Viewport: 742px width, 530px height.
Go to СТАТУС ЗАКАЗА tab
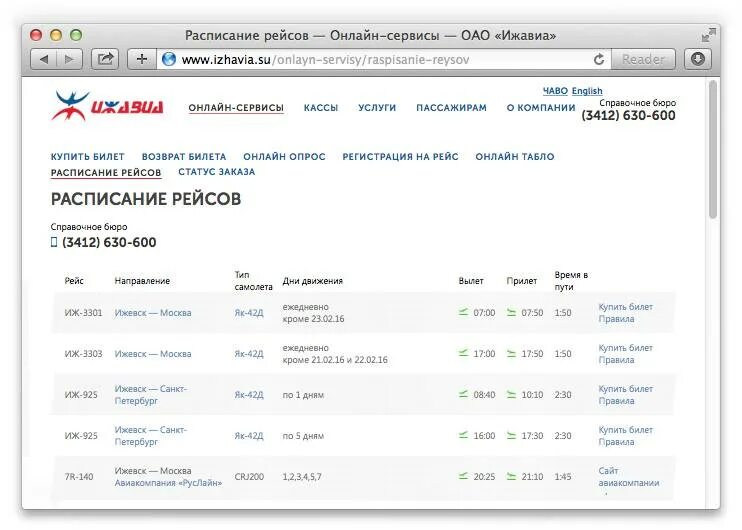217,172
